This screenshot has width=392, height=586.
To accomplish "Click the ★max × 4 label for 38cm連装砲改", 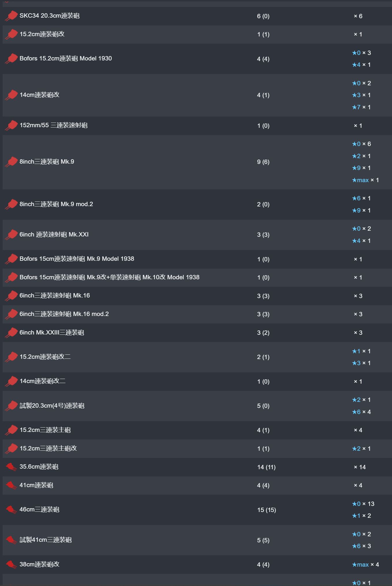I will pos(365,565).
